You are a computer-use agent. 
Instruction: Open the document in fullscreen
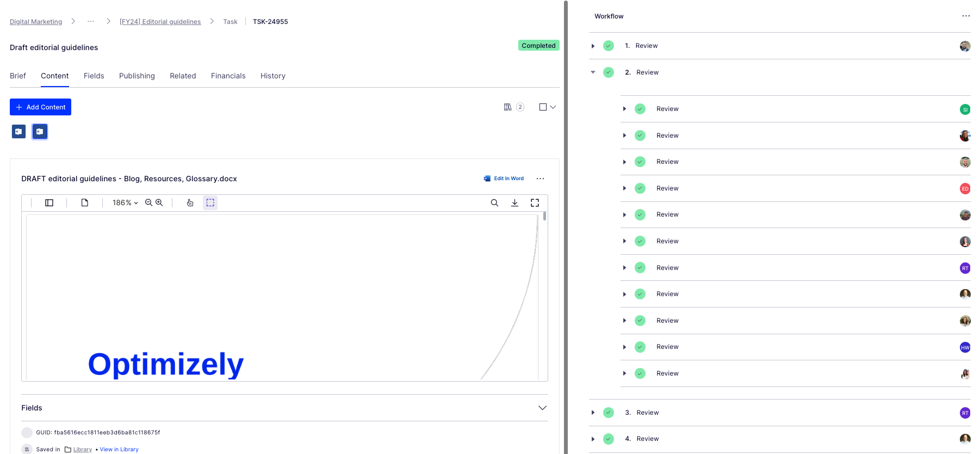pyautogui.click(x=535, y=203)
